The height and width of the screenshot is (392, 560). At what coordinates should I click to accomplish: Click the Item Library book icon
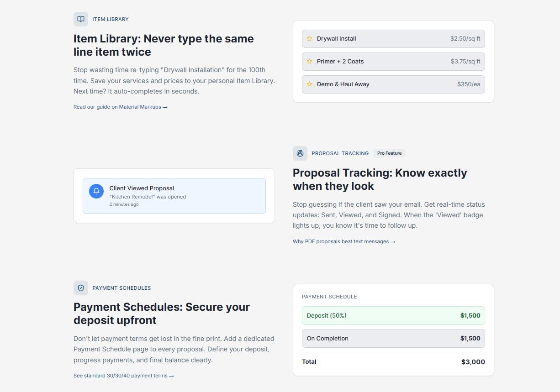point(81,19)
